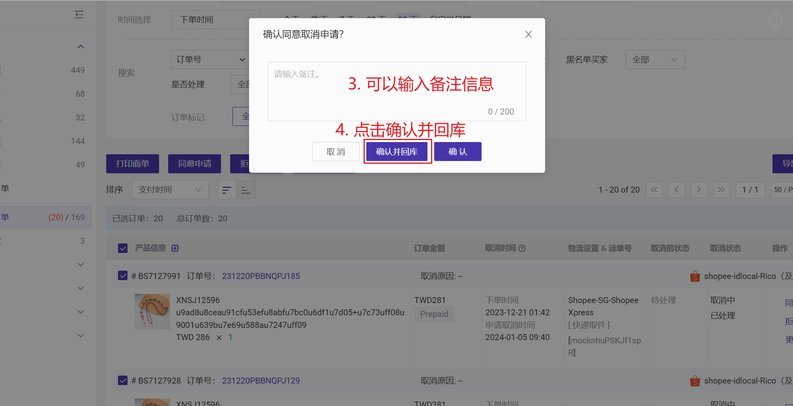Click the 确认 button in dialog
The height and width of the screenshot is (406, 793).
coord(458,152)
